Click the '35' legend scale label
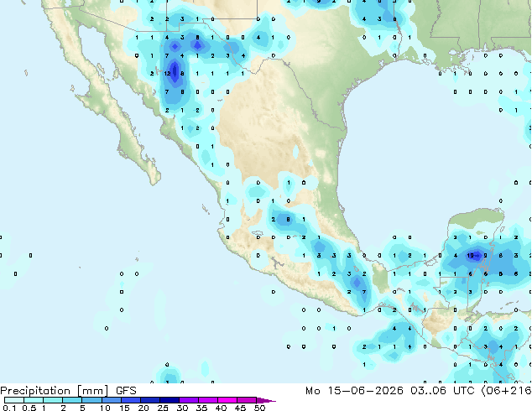Screen dimensions: 532x411 [x=201, y=408]
